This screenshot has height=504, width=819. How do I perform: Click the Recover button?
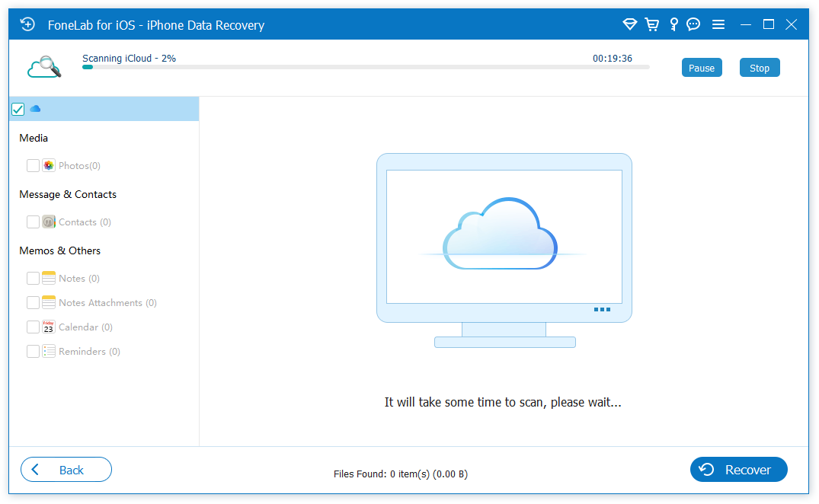738,470
